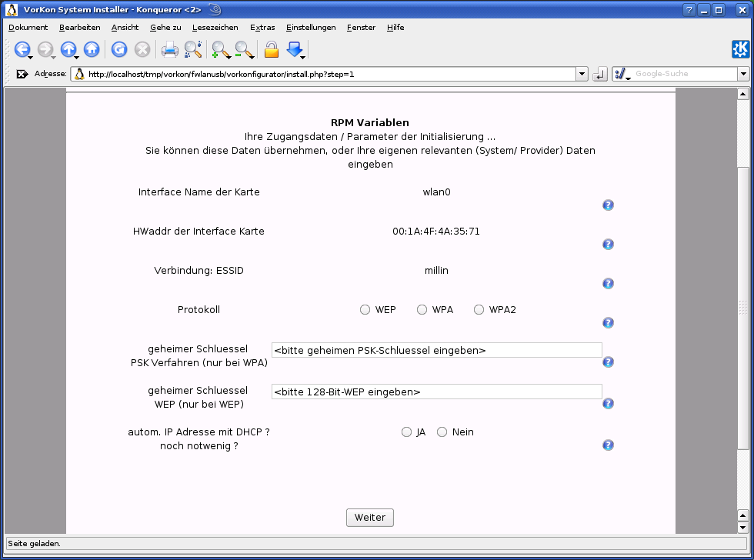Open the Extras menu
The height and width of the screenshot is (560, 754).
tap(262, 28)
